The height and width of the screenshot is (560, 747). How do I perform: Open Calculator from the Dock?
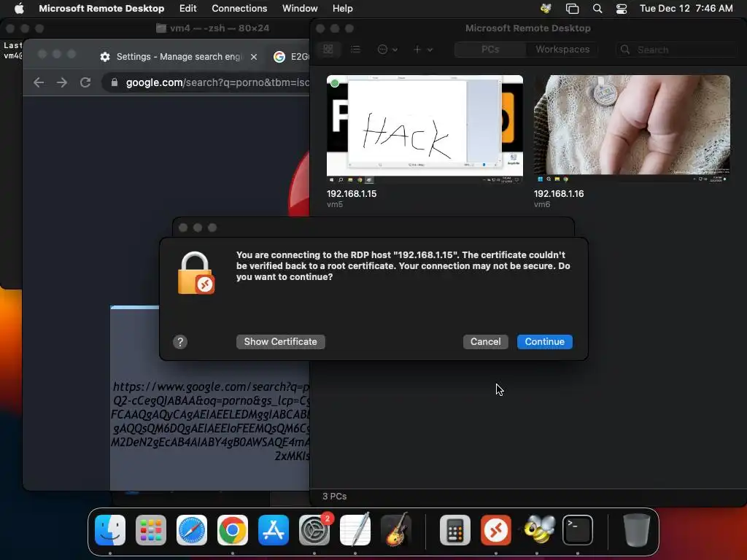tap(455, 529)
